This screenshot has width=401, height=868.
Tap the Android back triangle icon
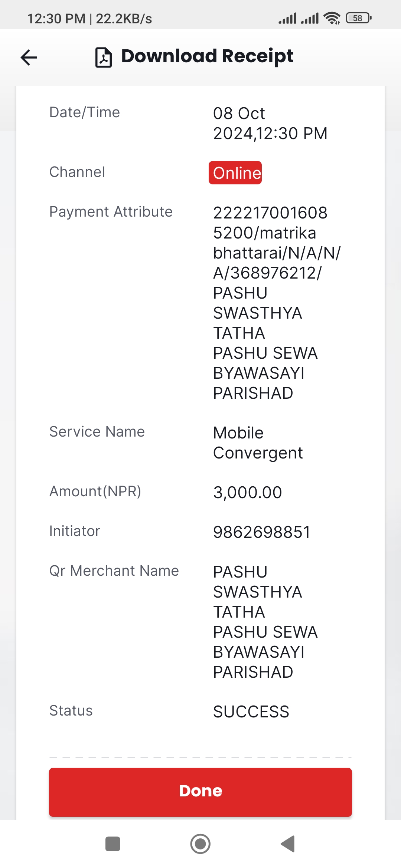click(288, 844)
